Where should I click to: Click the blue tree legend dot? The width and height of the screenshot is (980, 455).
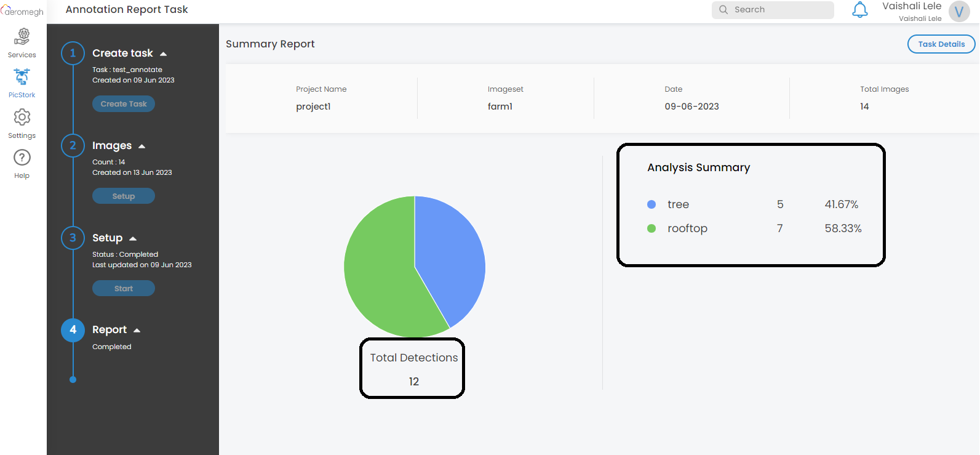(x=651, y=204)
